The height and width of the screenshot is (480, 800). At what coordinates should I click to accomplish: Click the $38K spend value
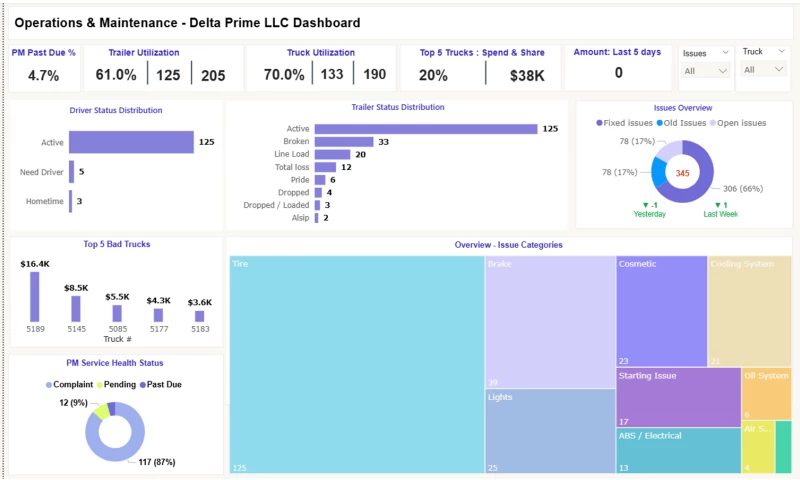tap(527, 76)
